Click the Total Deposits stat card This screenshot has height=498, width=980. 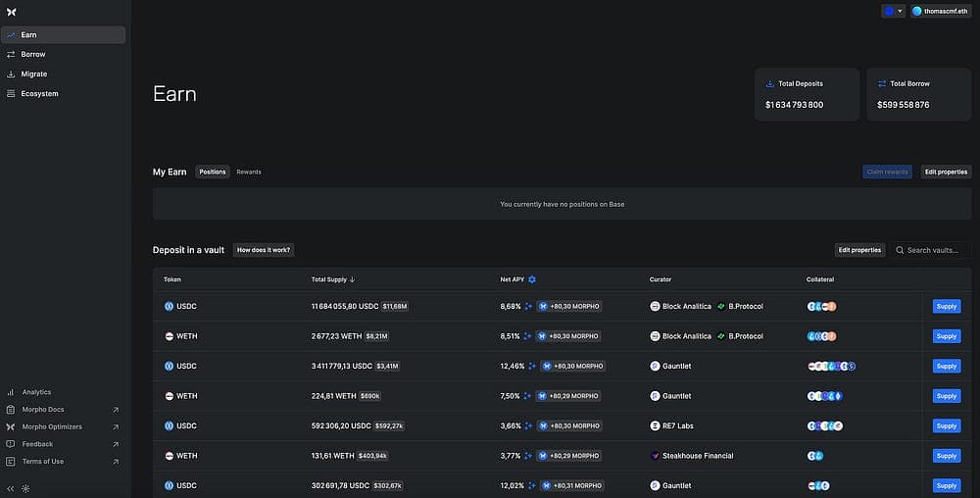point(807,94)
